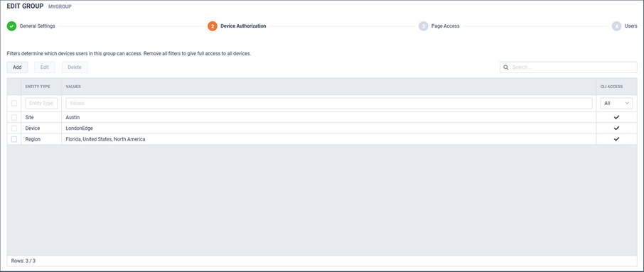This screenshot has height=272, width=644.
Task: Click the Delete button
Action: (x=75, y=67)
